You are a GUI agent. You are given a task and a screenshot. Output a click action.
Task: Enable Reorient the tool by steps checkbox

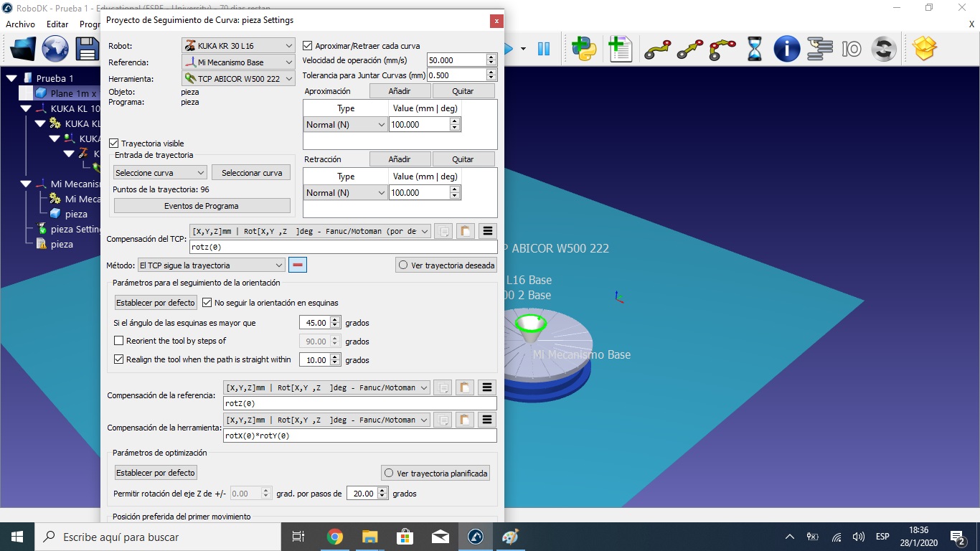[119, 341]
